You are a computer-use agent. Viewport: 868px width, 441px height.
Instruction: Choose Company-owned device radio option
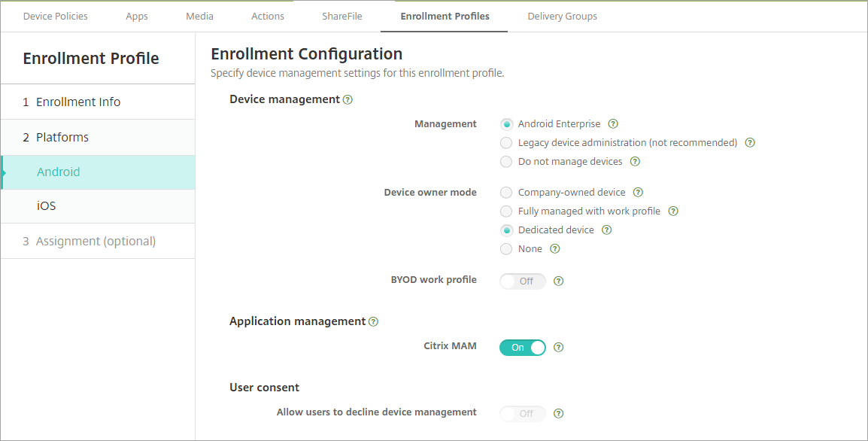pyautogui.click(x=507, y=193)
